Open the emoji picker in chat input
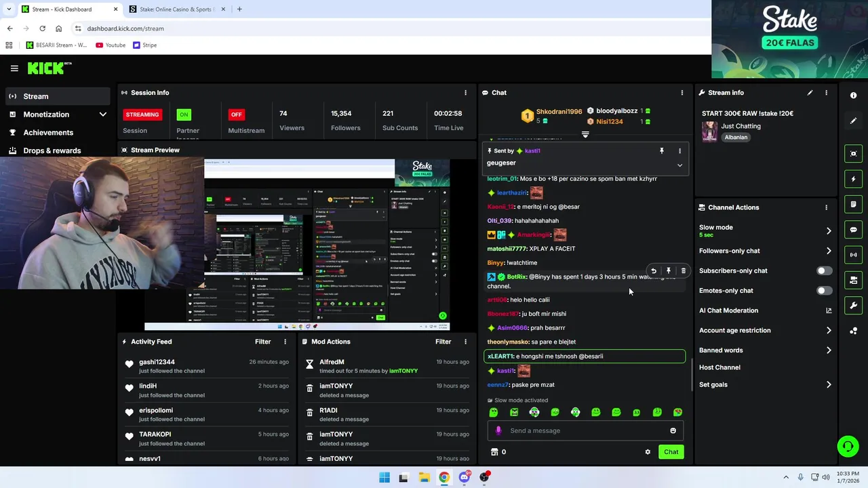Viewport: 868px width, 488px height. point(673,430)
